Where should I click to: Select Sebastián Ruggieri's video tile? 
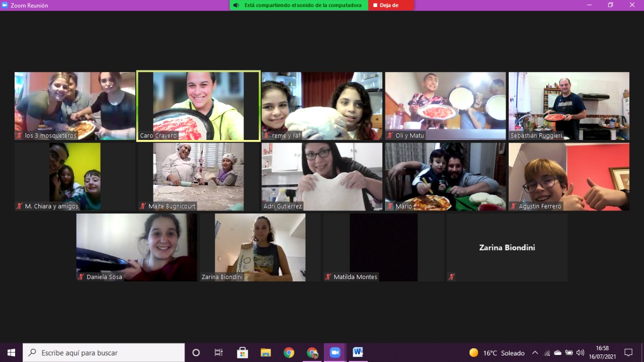coord(569,106)
